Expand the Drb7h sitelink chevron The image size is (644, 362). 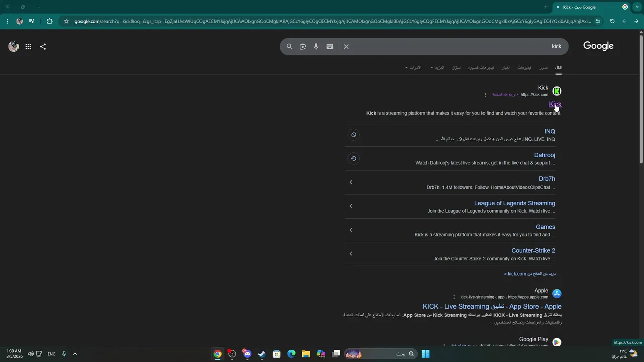coord(351,182)
